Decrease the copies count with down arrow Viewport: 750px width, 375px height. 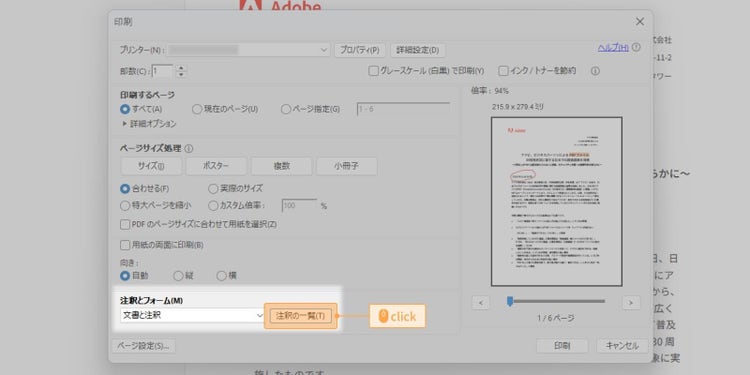click(x=181, y=74)
